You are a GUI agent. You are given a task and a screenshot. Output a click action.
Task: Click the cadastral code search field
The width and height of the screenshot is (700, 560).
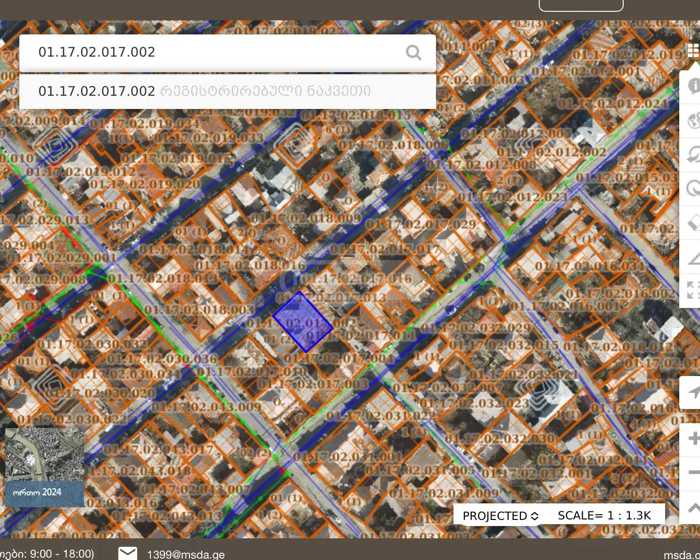[210, 53]
